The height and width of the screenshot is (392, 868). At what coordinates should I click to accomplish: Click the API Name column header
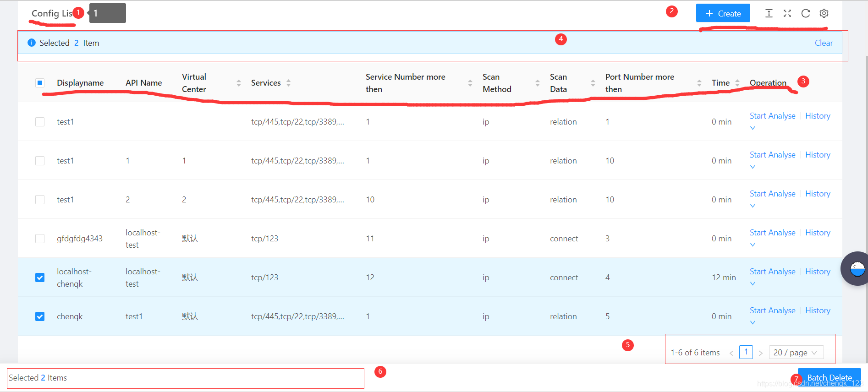pyautogui.click(x=144, y=83)
